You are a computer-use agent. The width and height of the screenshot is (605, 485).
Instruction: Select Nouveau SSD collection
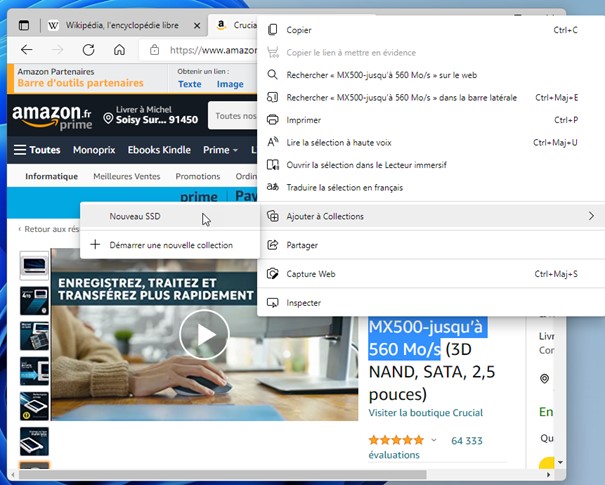[x=135, y=216]
